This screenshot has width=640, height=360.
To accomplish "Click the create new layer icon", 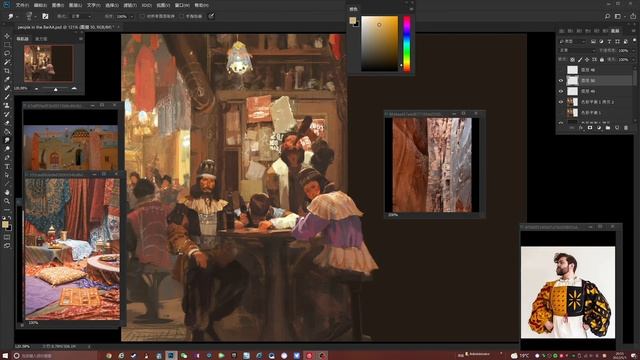I will (x=617, y=128).
